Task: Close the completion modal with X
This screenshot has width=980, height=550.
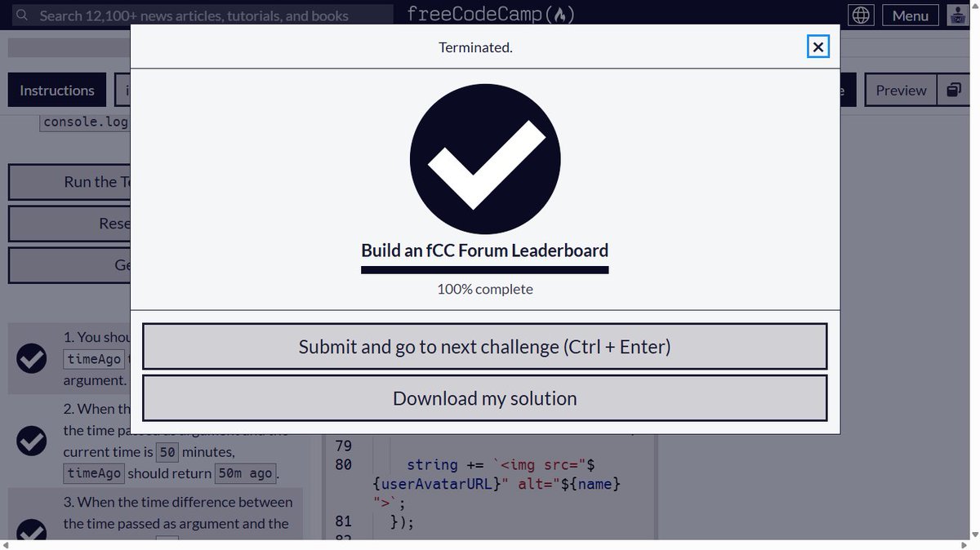Action: coord(817,47)
